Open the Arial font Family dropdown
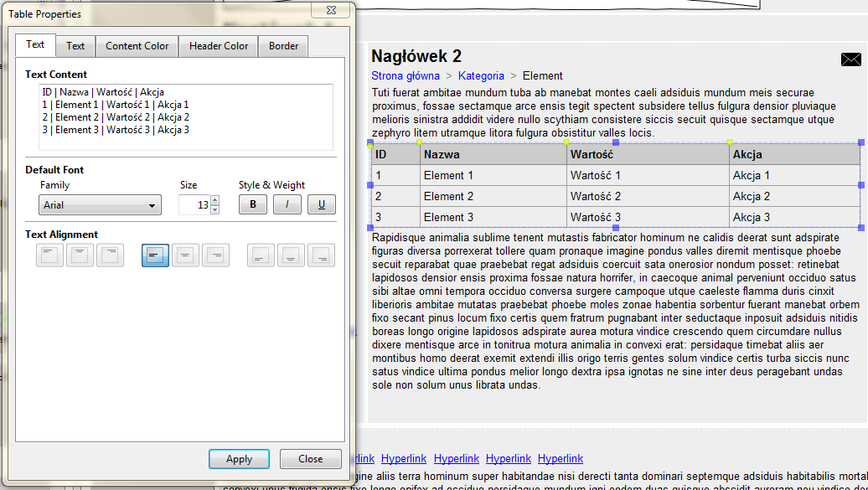 pyautogui.click(x=101, y=205)
